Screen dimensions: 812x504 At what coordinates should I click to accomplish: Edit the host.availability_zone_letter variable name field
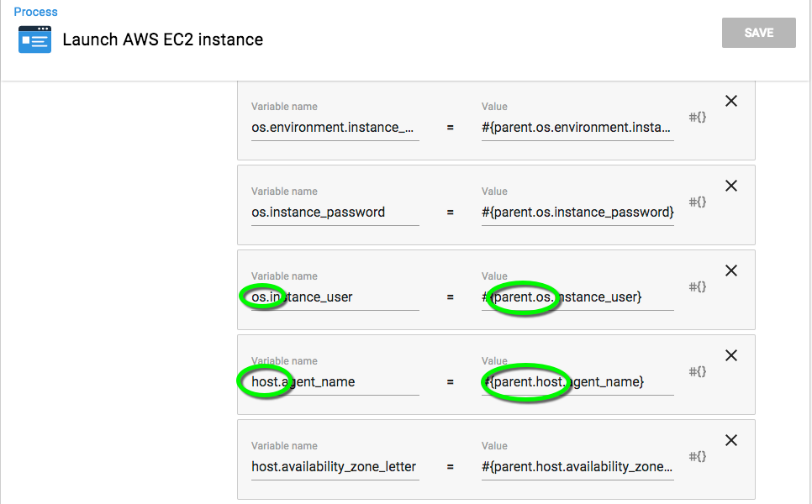click(335, 467)
